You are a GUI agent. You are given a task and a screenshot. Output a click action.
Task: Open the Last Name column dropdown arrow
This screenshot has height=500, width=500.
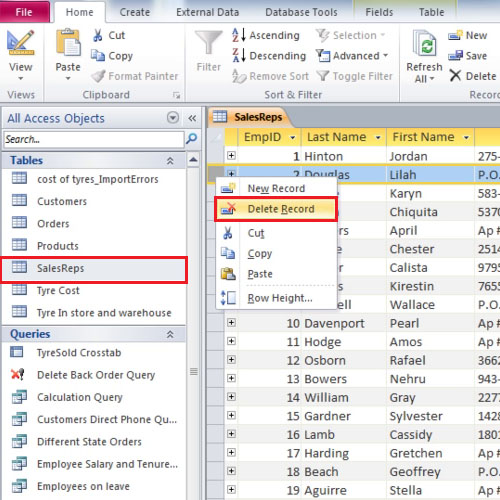click(378, 137)
